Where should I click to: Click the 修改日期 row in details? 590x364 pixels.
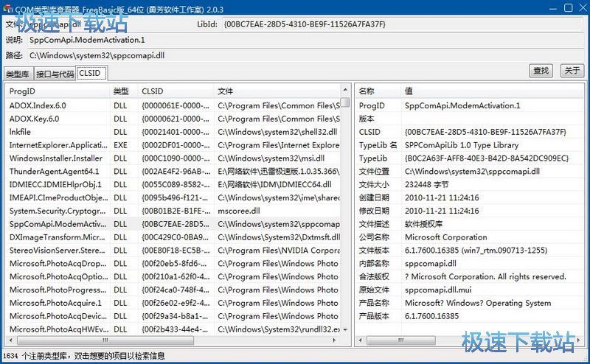click(470, 211)
